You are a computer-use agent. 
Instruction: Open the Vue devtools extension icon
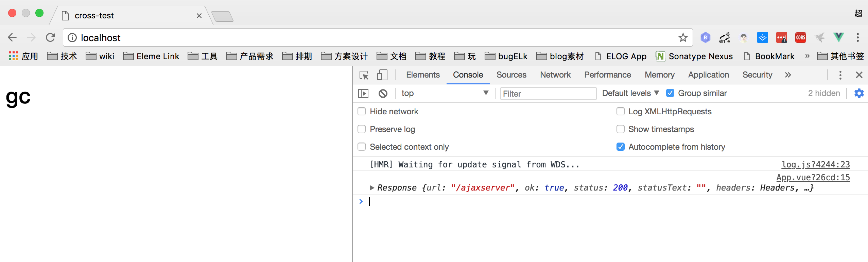838,37
